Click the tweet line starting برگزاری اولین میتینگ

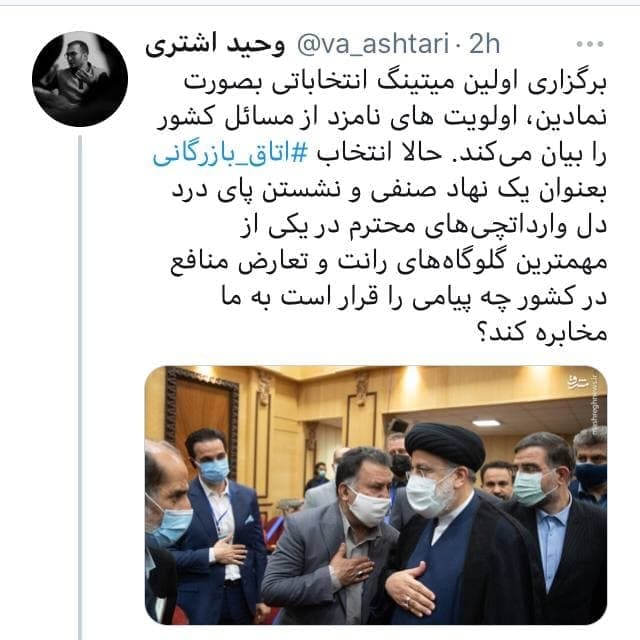coord(395,82)
